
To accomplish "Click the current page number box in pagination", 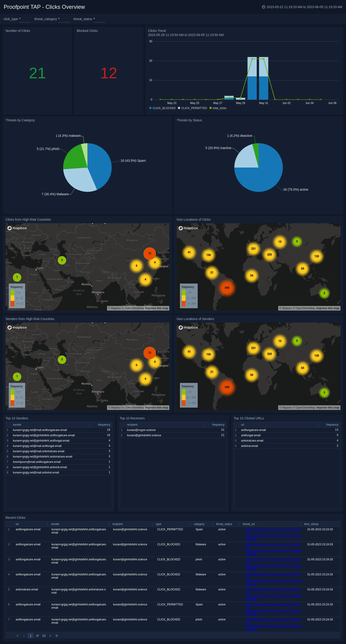I will 30,635.
